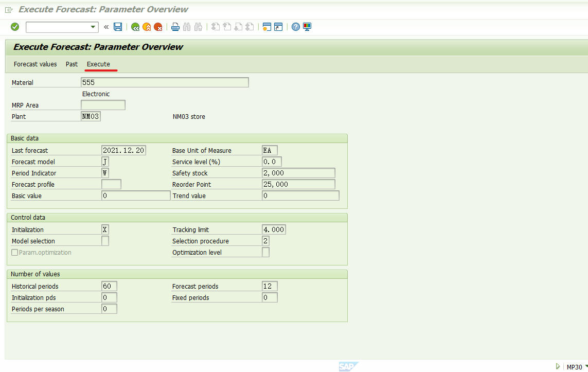Expand the MP30 status bar dropdown
588x372 pixels.
click(584, 366)
